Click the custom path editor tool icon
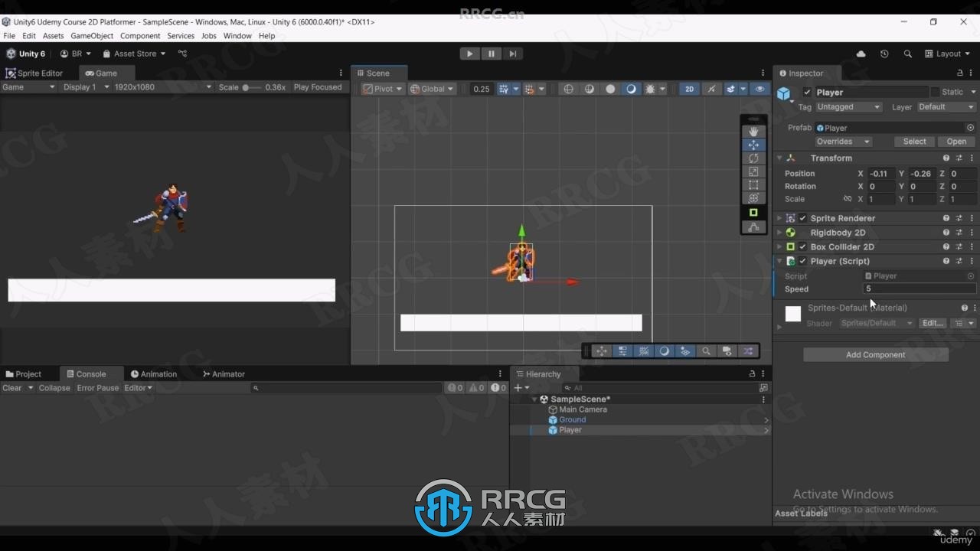Screen dimensions: 980x551 pyautogui.click(x=753, y=227)
